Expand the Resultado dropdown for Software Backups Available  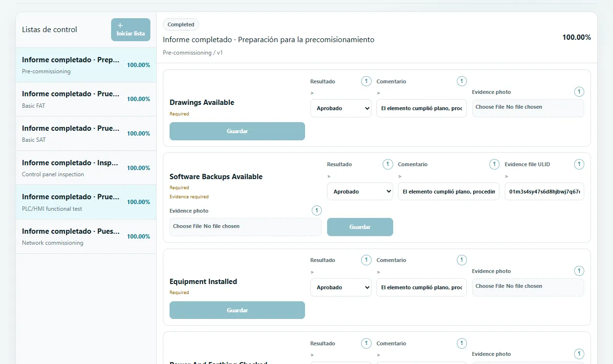point(360,192)
